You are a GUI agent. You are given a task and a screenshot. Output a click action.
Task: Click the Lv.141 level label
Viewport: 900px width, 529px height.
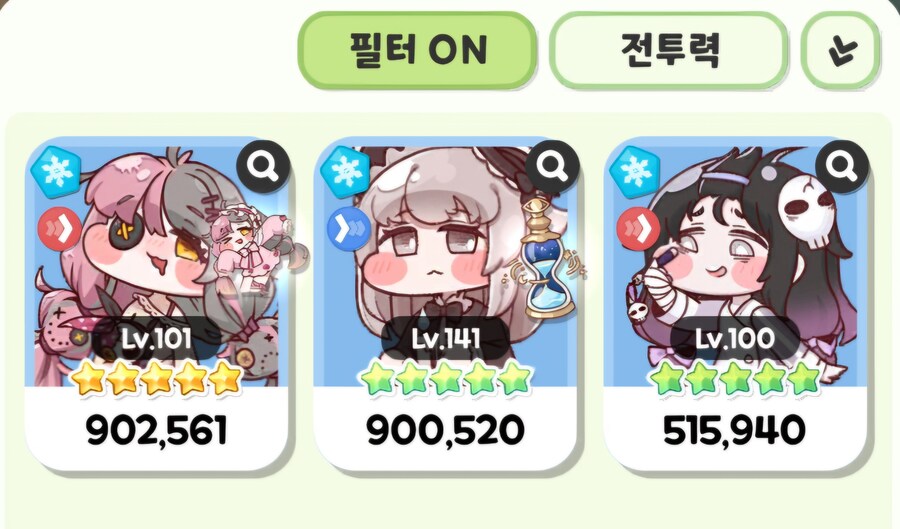445,339
